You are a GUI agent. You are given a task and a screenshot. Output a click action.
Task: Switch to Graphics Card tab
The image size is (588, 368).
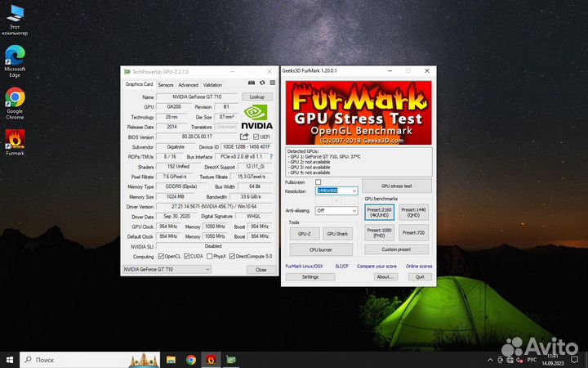tap(139, 84)
